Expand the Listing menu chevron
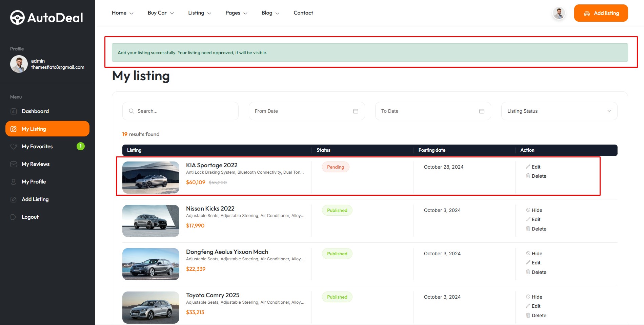 tap(209, 14)
